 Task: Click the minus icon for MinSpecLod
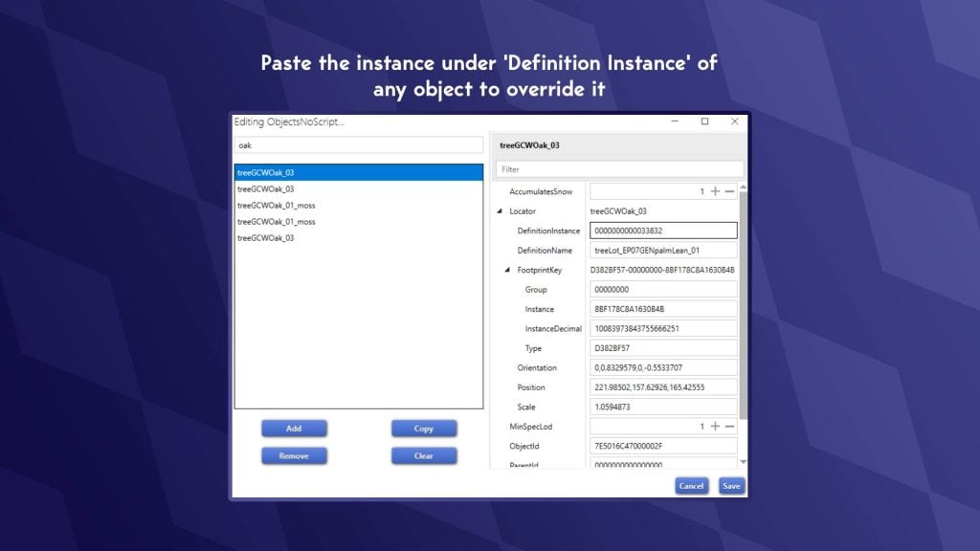click(x=729, y=427)
